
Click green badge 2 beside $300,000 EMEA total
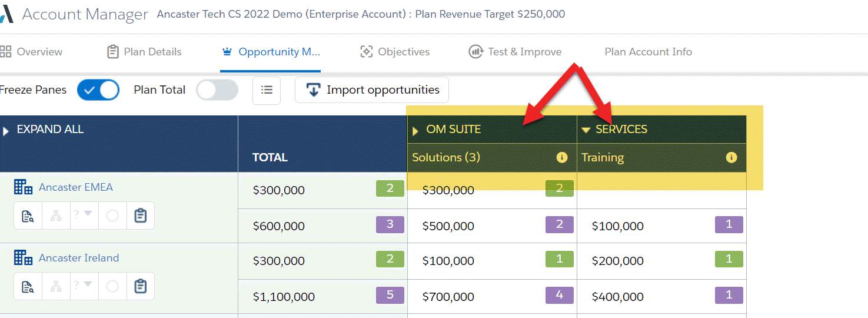point(390,188)
